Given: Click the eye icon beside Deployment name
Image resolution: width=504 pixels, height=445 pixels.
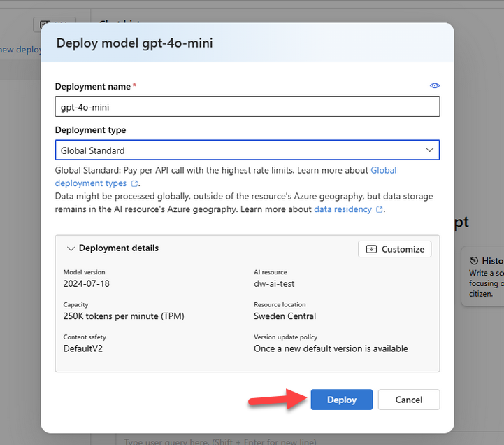Looking at the screenshot, I should tap(435, 86).
